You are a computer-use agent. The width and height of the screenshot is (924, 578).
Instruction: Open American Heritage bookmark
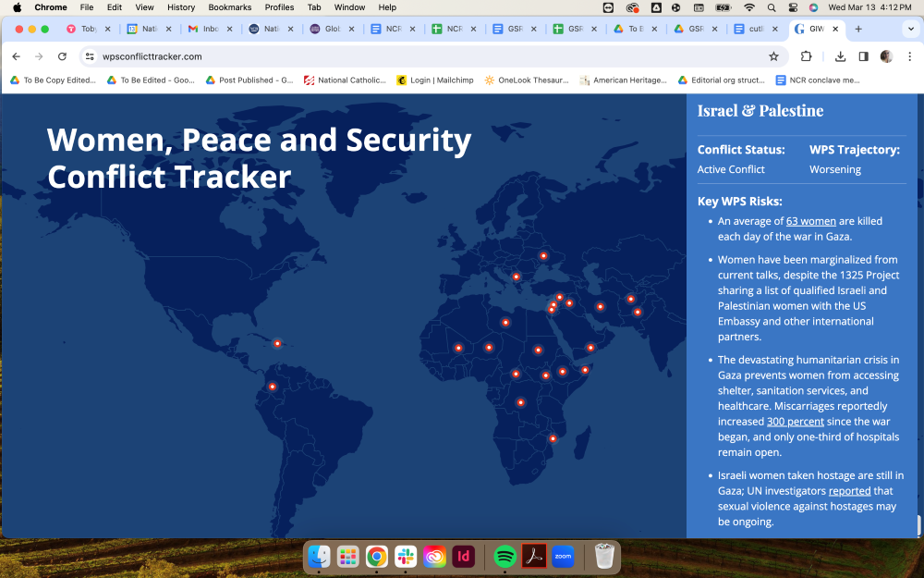[623, 80]
